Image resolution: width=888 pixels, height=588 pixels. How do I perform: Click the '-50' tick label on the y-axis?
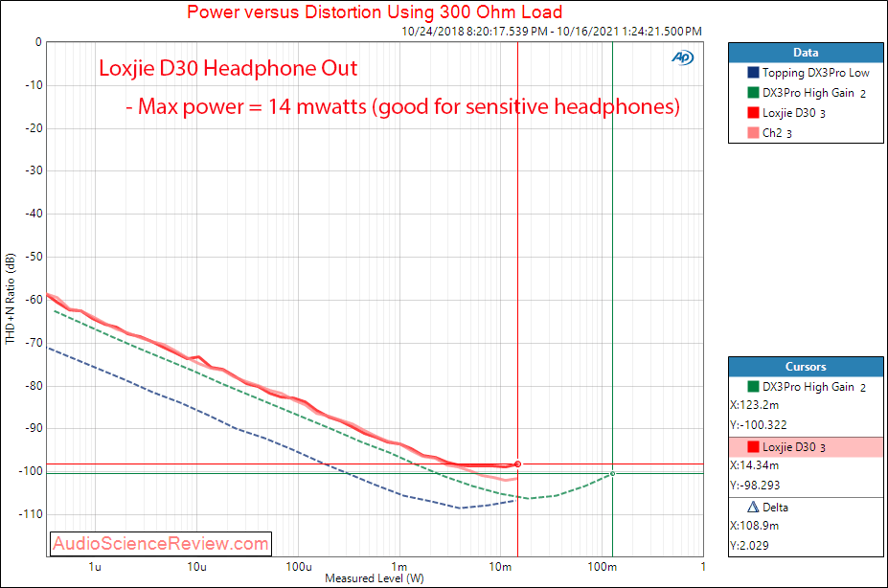click(x=34, y=257)
